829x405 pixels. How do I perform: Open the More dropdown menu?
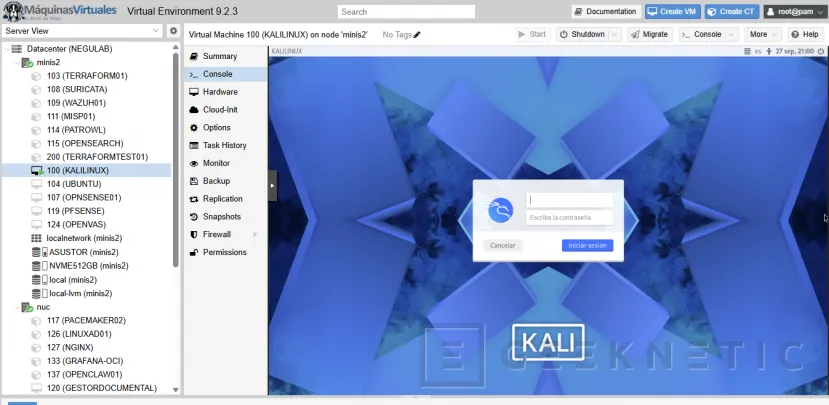[763, 34]
